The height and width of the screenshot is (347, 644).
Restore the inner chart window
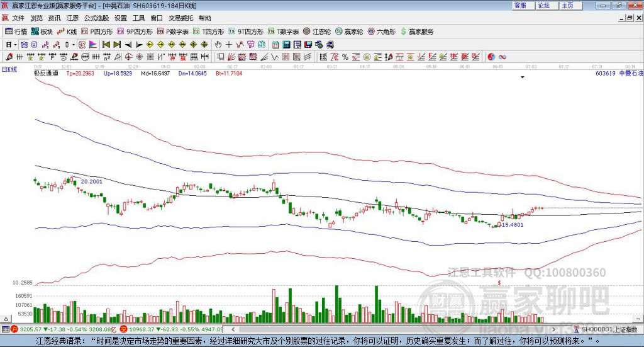click(630, 18)
